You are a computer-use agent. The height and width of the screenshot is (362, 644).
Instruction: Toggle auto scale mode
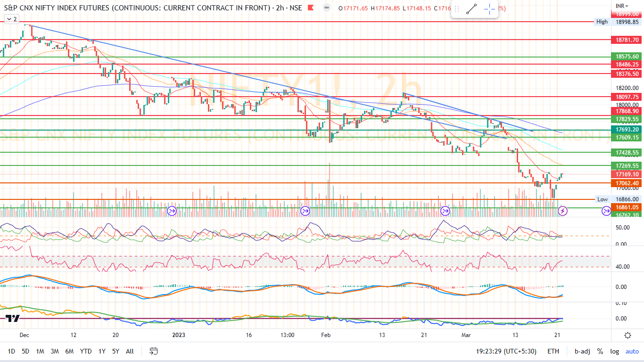coord(632,351)
